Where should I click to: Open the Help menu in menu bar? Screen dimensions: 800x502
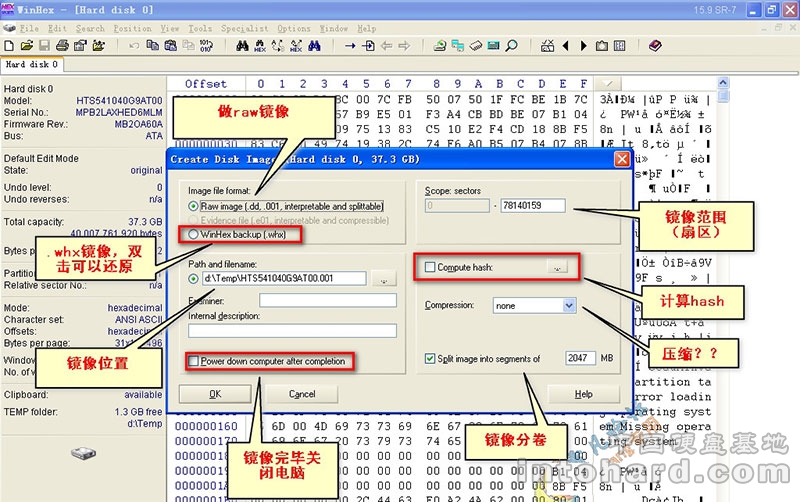[x=366, y=29]
